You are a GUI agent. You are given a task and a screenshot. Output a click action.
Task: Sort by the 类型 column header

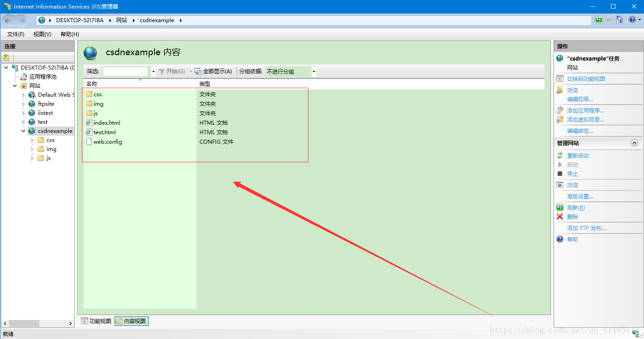coord(253,84)
